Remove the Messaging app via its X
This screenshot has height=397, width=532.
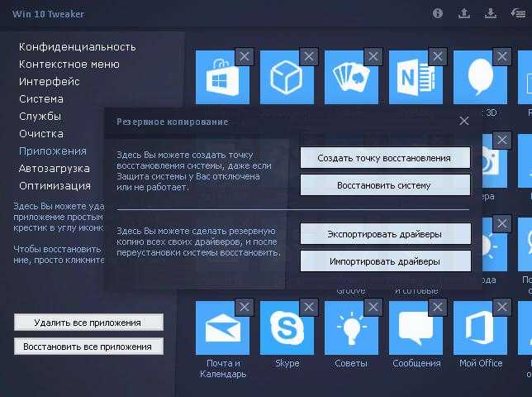click(x=438, y=307)
